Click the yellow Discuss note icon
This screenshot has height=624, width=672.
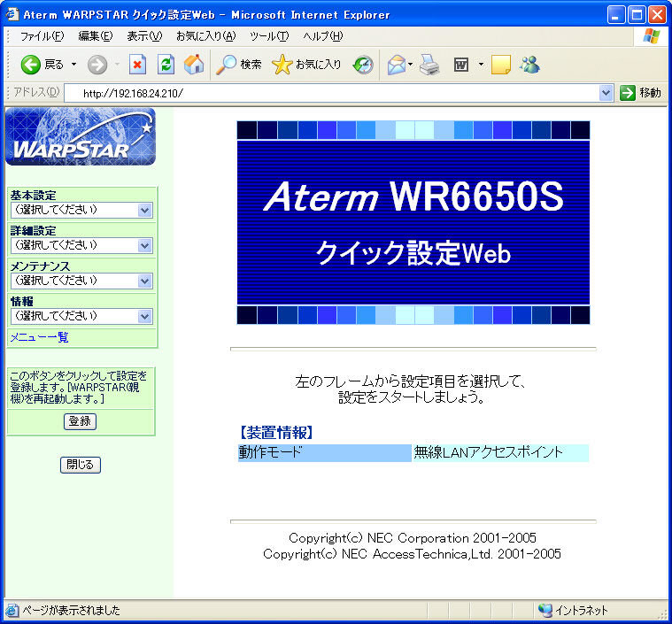[x=501, y=65]
